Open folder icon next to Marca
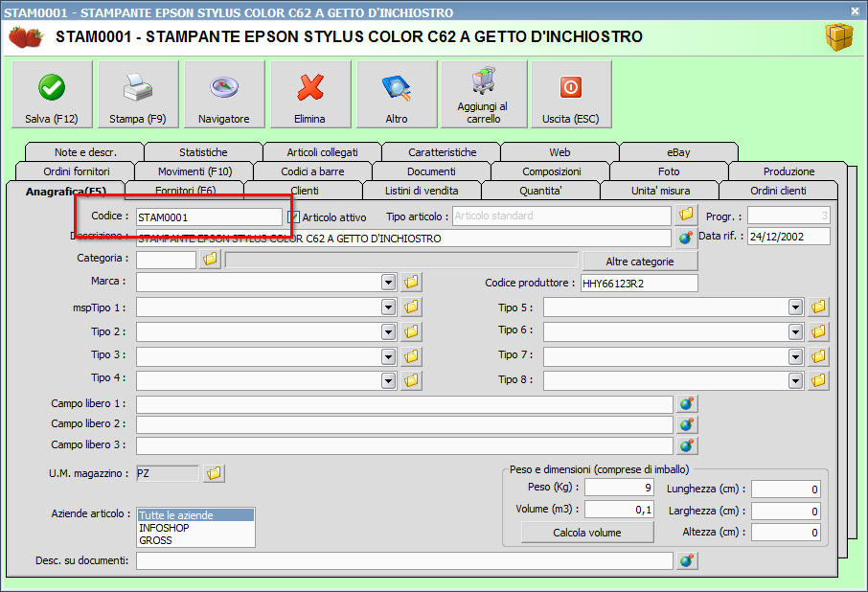 (x=411, y=282)
